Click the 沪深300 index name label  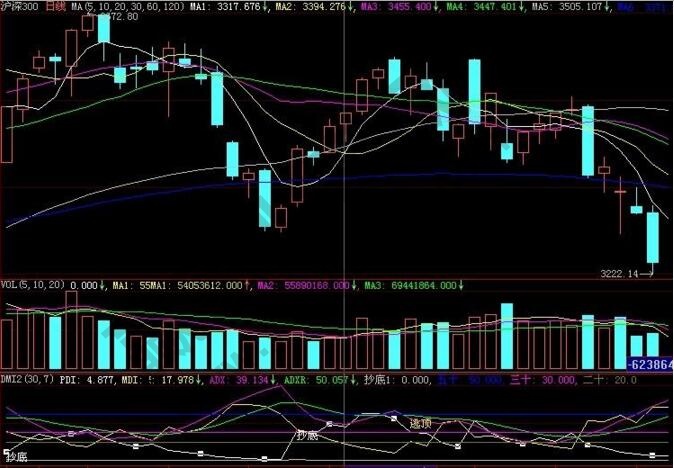pos(20,7)
